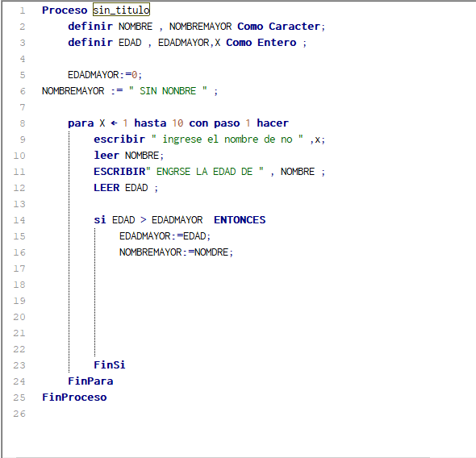Click the Entero type keyword
Image resolution: width=476 pixels, height=458 pixels.
coord(277,43)
